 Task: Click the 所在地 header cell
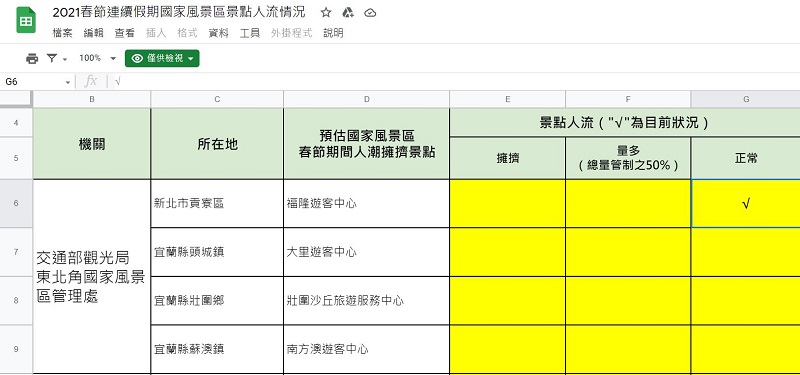(217, 143)
